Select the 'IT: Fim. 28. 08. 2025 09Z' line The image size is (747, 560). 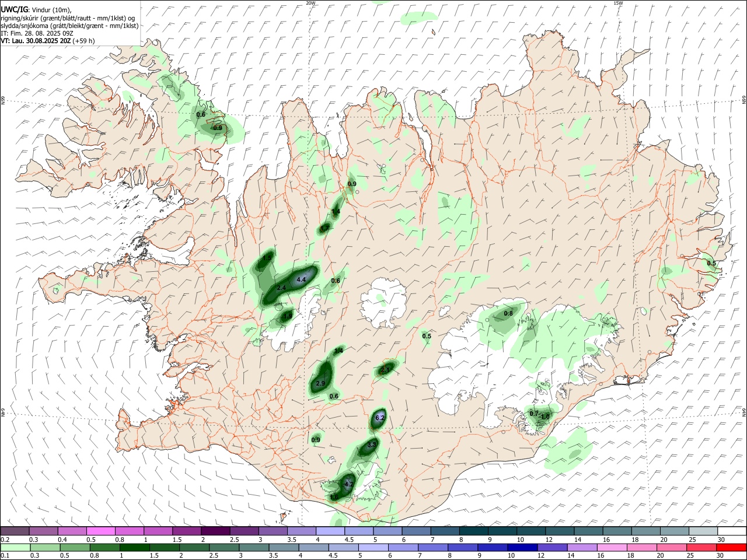38,33
